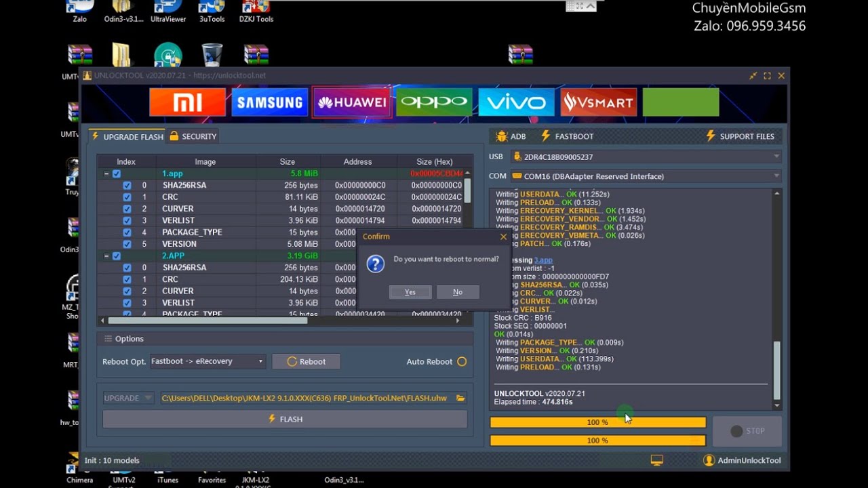
Task: Click the Address column header
Action: [357, 162]
